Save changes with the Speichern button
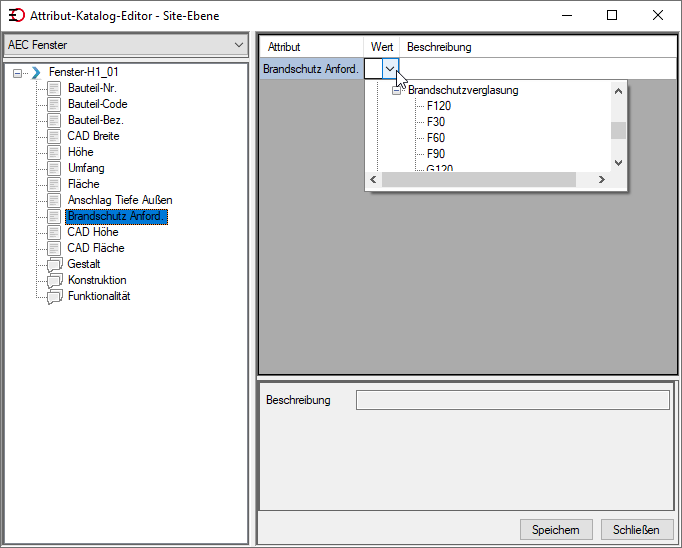682x548 pixels. (556, 530)
